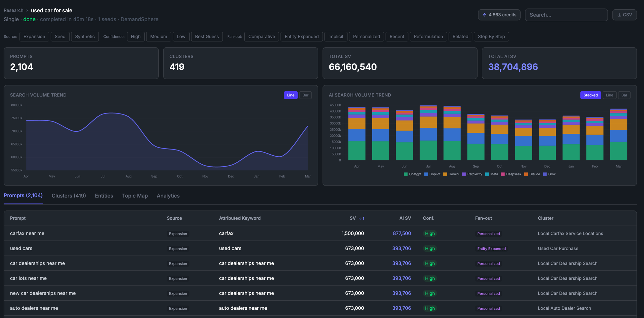Click the Chatgpt legend marker below the AI chart
This screenshot has height=318, width=644.
(405, 174)
